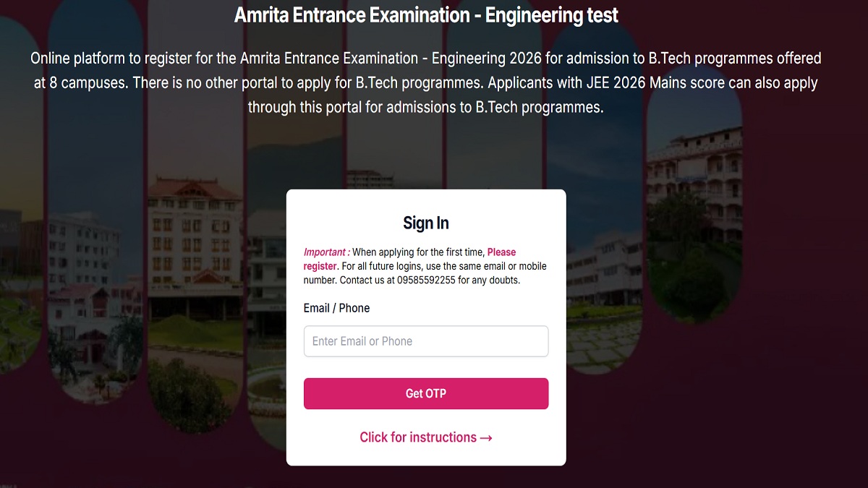
Task: Click the Sign In heading
Action: [425, 223]
